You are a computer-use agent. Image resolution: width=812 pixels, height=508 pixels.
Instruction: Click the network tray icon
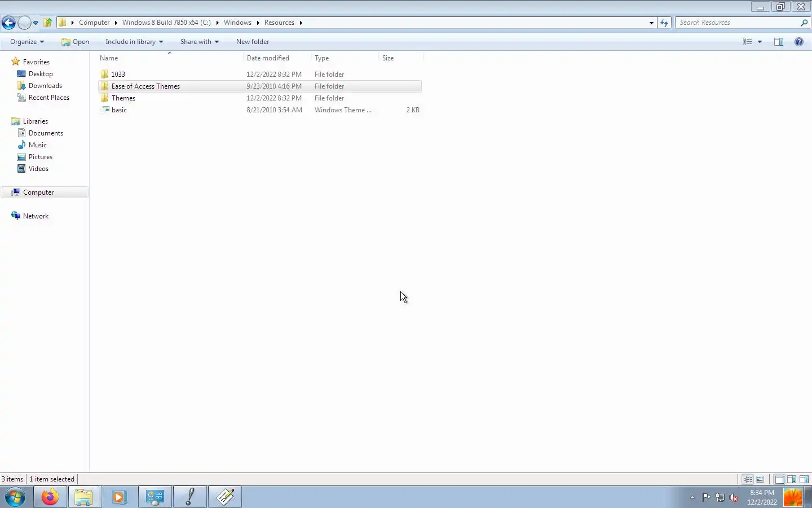[720, 497]
